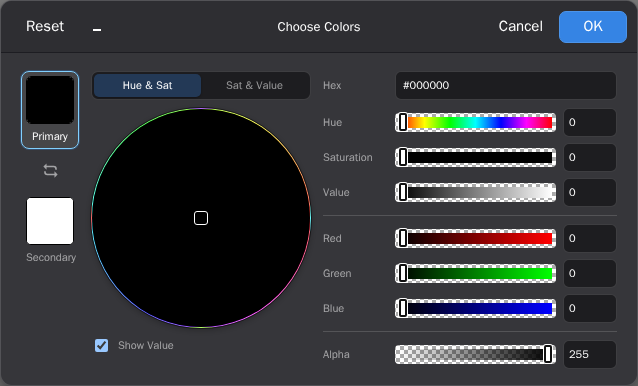This screenshot has height=386, width=638.
Task: Click the color wheel center marker
Action: tap(201, 218)
